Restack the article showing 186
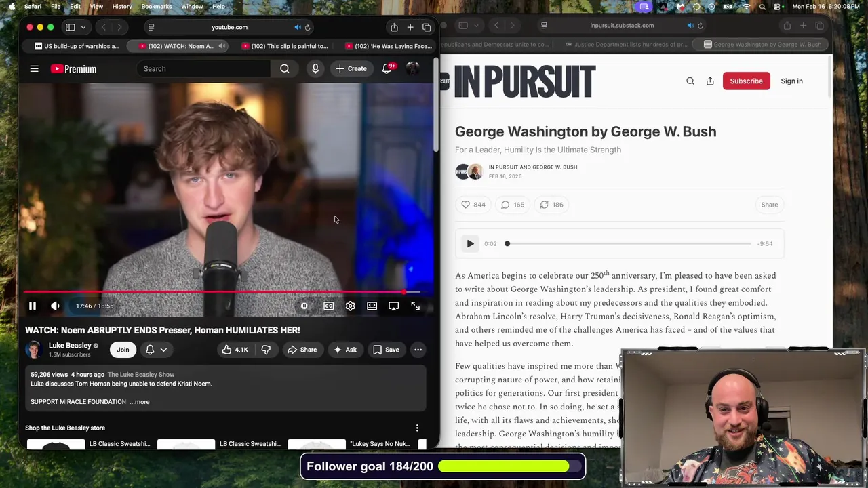This screenshot has height=488, width=868. (x=551, y=205)
